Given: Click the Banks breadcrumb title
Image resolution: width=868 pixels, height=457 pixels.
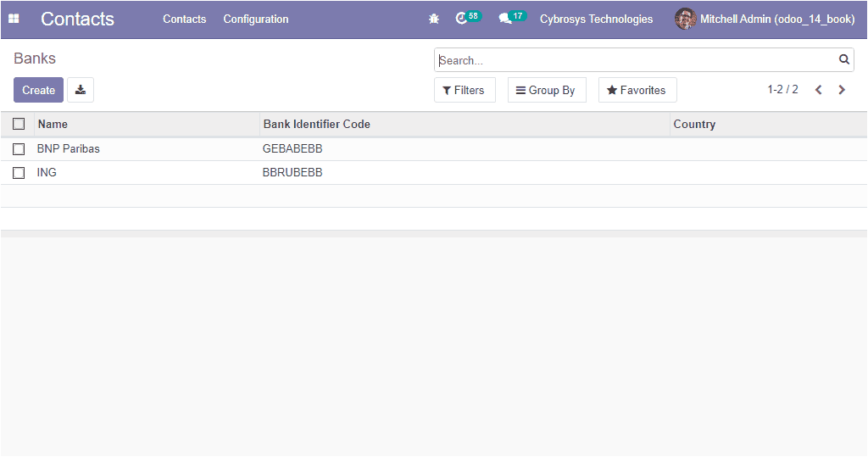Looking at the screenshot, I should coord(34,59).
